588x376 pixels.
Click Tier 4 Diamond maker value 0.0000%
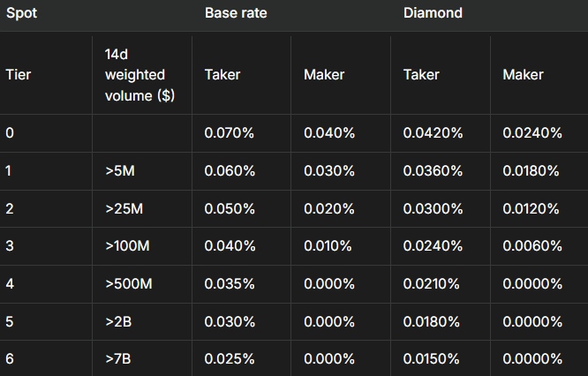pos(532,284)
